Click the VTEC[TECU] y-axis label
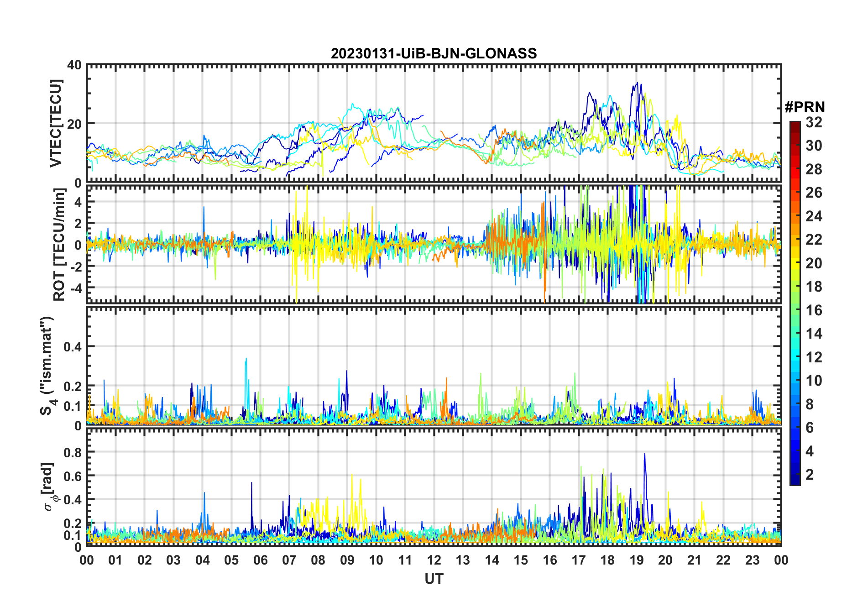868x607 pixels. [56, 123]
